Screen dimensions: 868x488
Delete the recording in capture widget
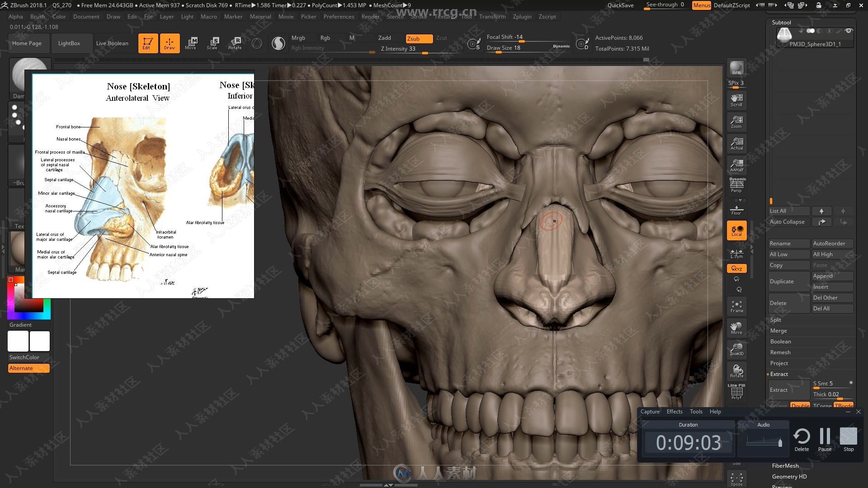pyautogui.click(x=802, y=440)
